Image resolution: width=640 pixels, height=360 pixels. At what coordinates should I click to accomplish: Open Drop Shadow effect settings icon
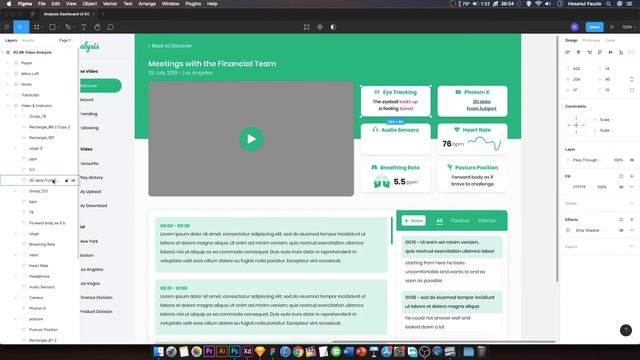pyautogui.click(x=568, y=230)
